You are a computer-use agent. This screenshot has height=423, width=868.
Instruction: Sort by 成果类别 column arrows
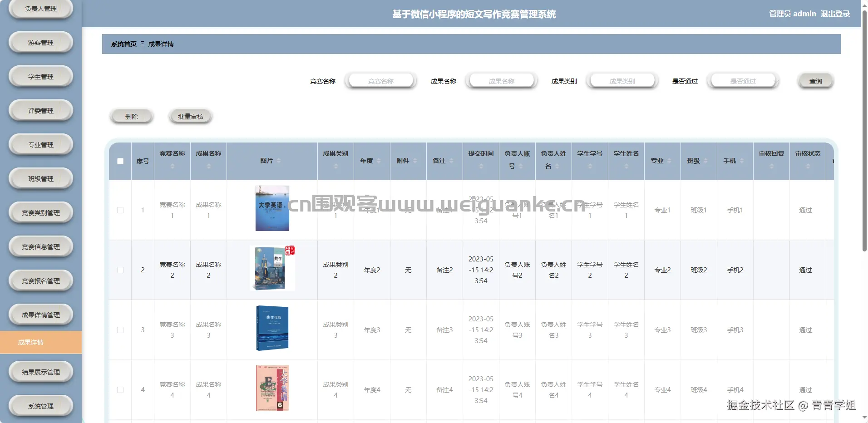(335, 166)
